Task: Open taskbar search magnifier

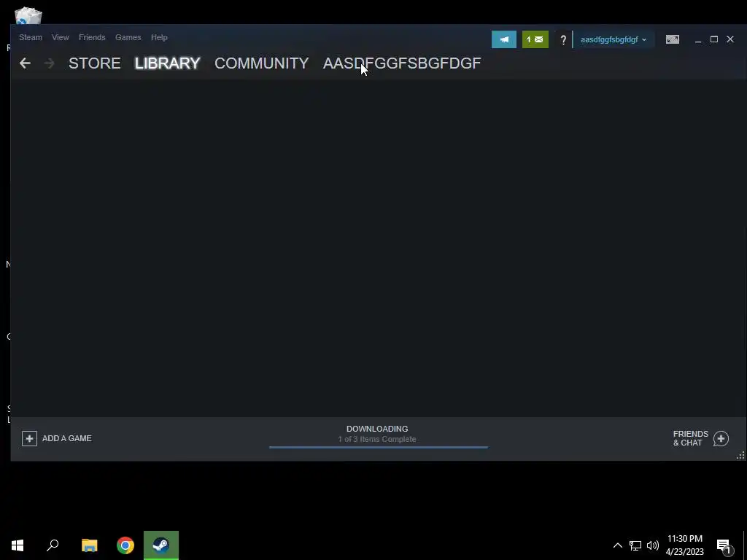Action: (x=53, y=545)
